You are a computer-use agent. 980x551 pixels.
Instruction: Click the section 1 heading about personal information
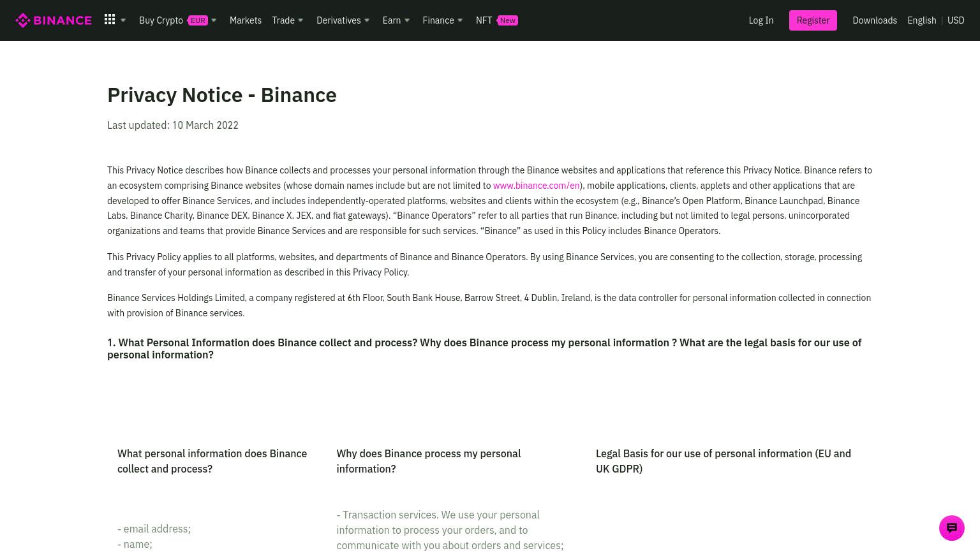(484, 348)
